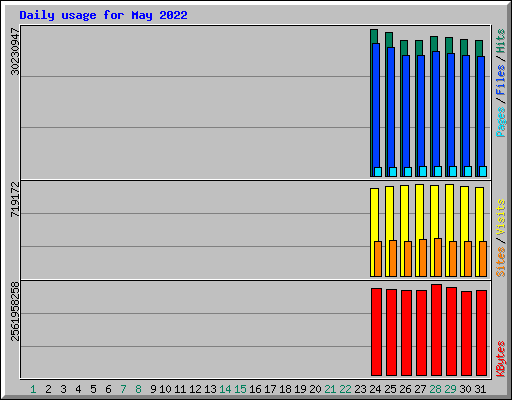Click day label 28 on the axis
The image size is (512, 400).
435,389
